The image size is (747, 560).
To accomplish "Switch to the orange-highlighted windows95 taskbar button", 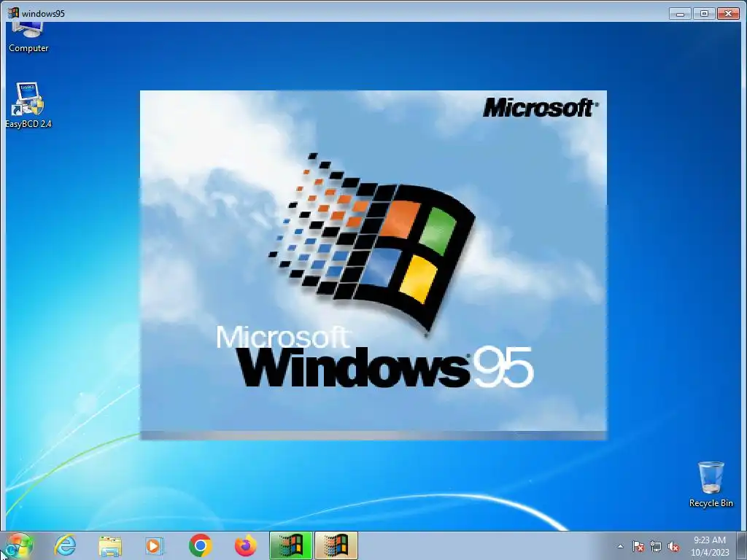I will pos(336,545).
